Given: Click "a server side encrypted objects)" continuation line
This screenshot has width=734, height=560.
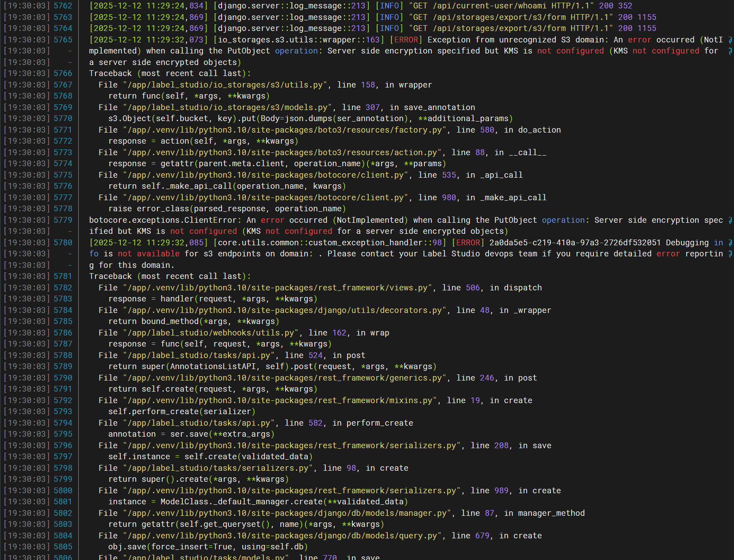Looking at the screenshot, I should tap(165, 62).
